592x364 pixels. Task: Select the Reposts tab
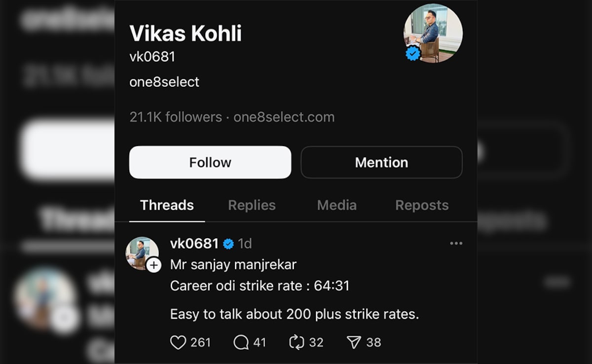(422, 205)
